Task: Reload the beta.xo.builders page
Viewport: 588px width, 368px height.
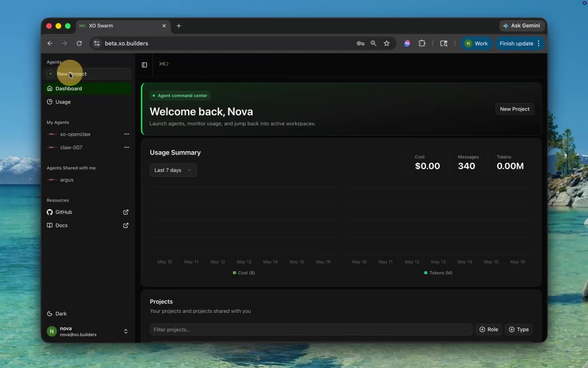Action: (x=79, y=43)
